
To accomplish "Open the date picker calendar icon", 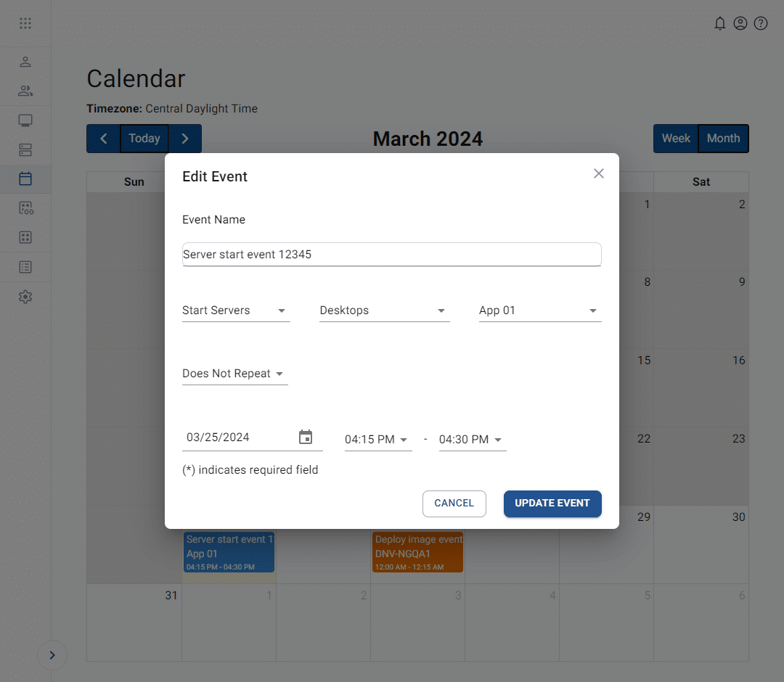I will click(x=306, y=437).
